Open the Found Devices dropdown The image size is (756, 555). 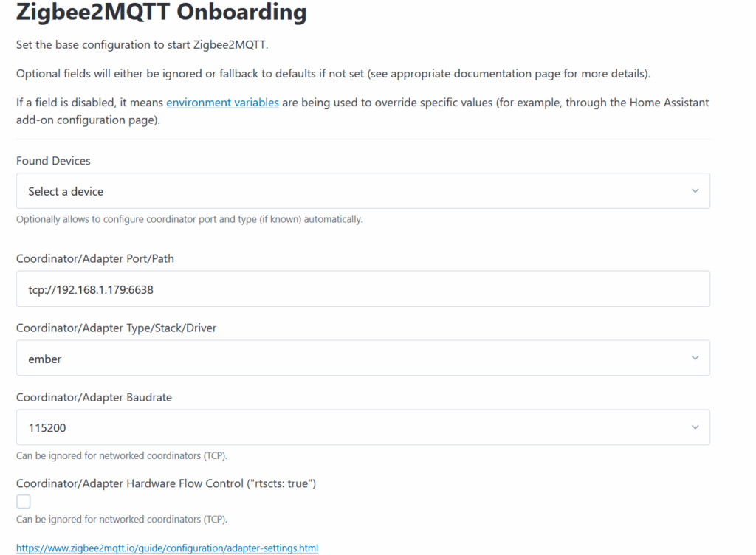coord(362,191)
